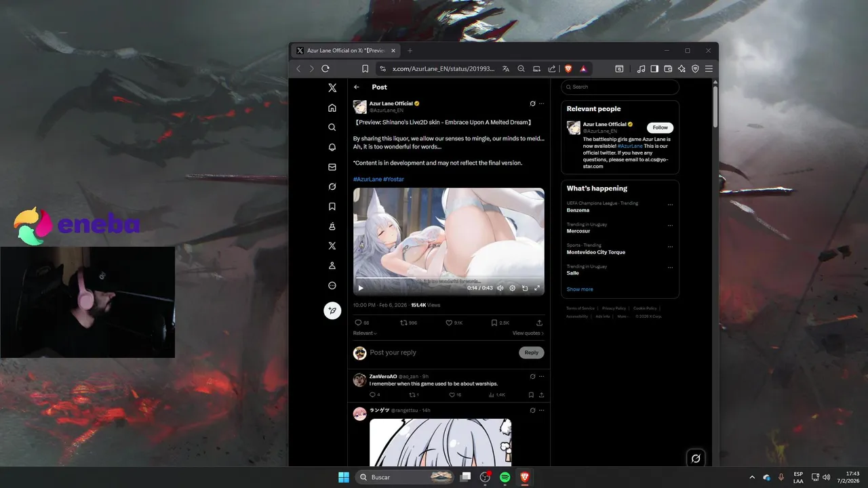
Task: Open #AzurLane hashtag link in post
Action: pos(367,179)
